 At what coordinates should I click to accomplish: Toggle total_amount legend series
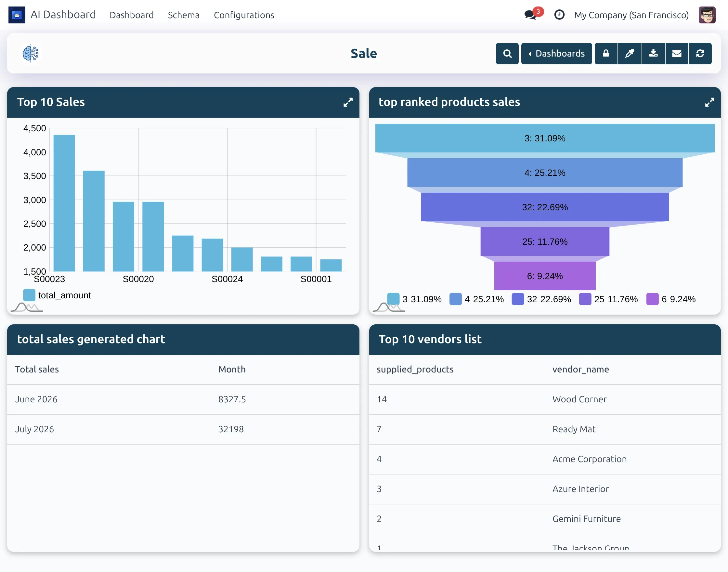(57, 295)
